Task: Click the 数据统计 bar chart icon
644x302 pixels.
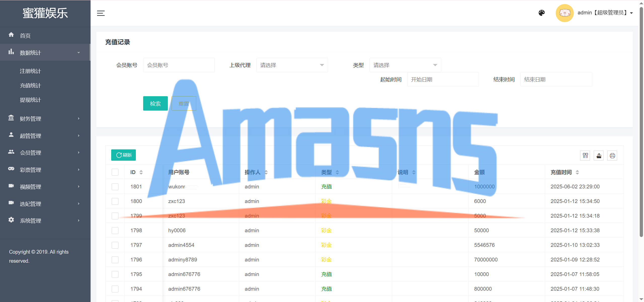Action: (x=11, y=52)
